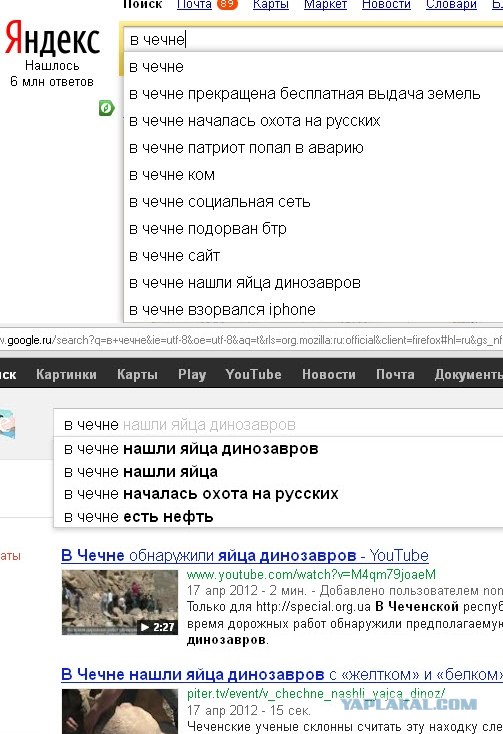Viewport: 503px width, 734px height.
Task: Open YouTube in Google top bar
Action: tap(253, 374)
